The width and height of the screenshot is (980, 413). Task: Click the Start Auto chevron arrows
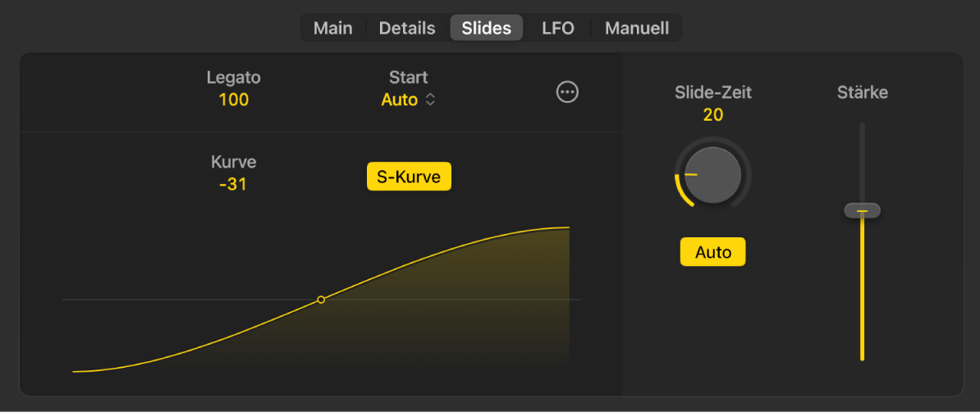click(x=431, y=100)
